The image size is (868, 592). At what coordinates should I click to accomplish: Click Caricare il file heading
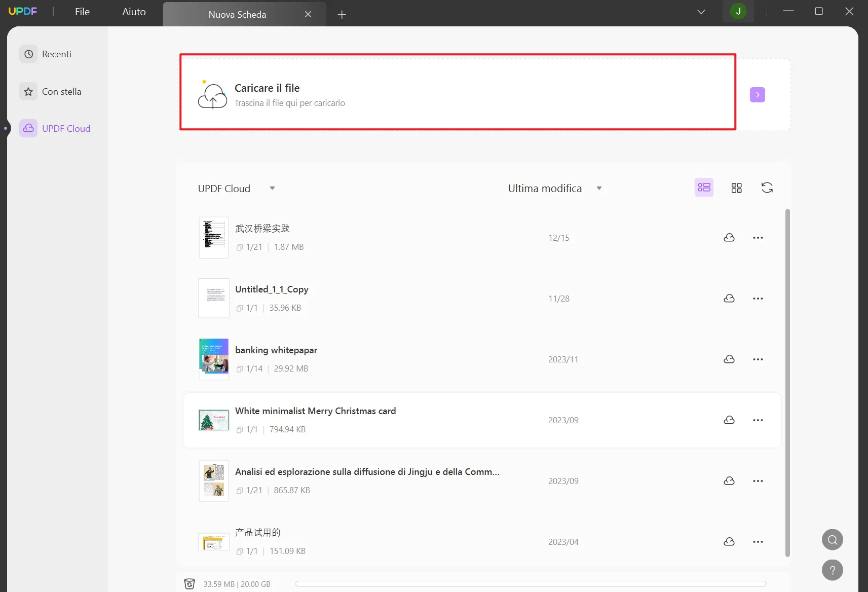pyautogui.click(x=267, y=88)
